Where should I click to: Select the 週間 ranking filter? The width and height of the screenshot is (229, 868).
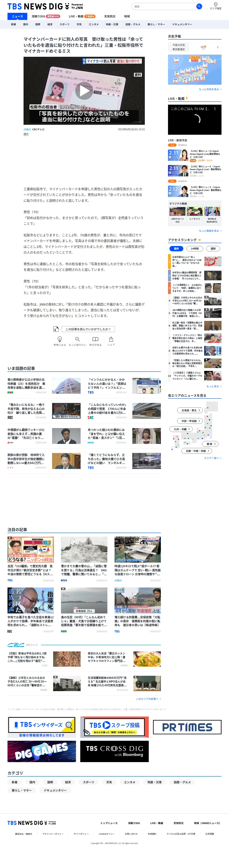pyautogui.click(x=213, y=249)
